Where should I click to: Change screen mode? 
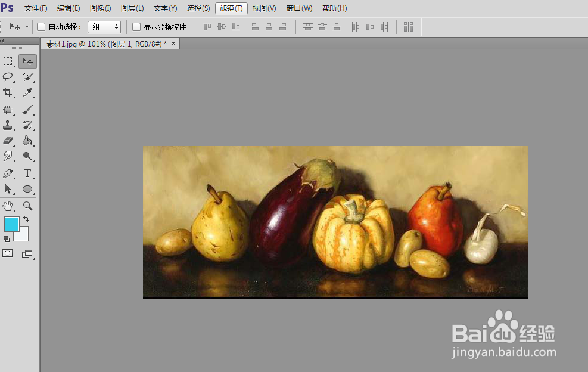click(27, 254)
